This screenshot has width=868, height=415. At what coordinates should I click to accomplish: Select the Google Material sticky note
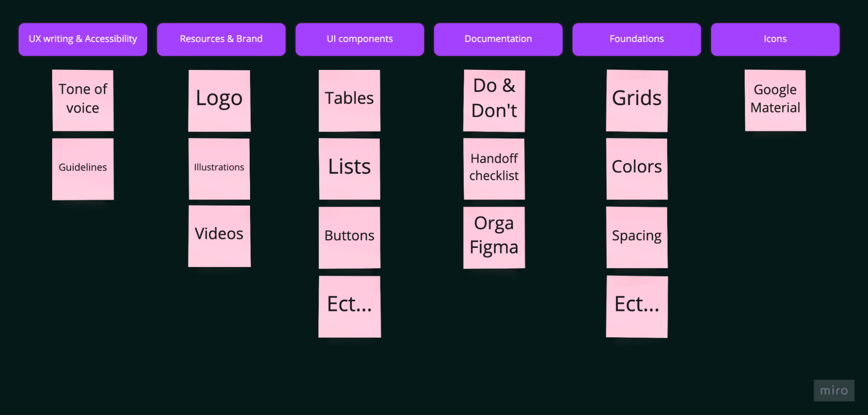point(775,100)
